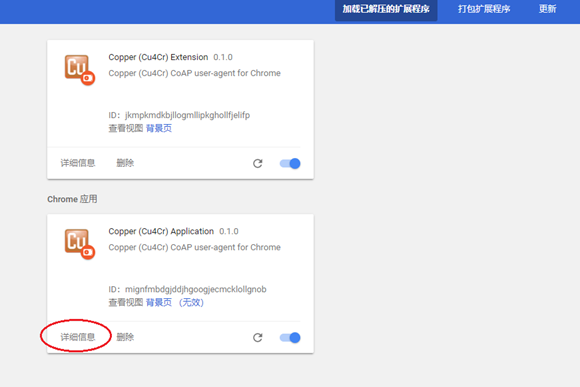This screenshot has height=387, width=580.
Task: Click 打包扩展程序 in the top bar
Action: (x=484, y=9)
